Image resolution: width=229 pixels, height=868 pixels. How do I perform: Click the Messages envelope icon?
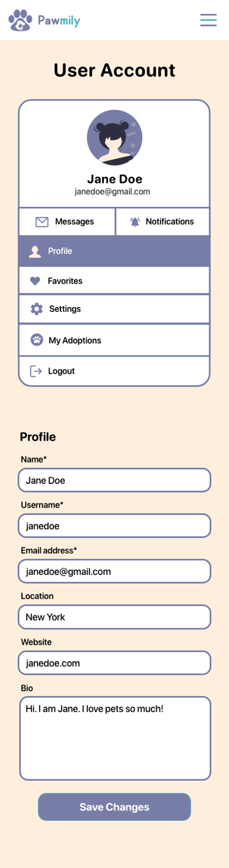(x=42, y=222)
